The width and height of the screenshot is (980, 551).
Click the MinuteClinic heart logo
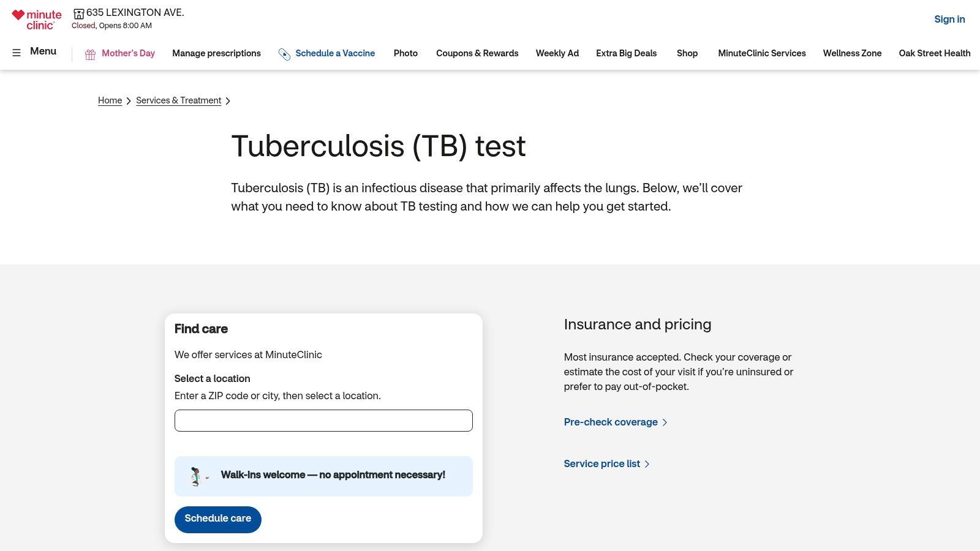pos(19,15)
